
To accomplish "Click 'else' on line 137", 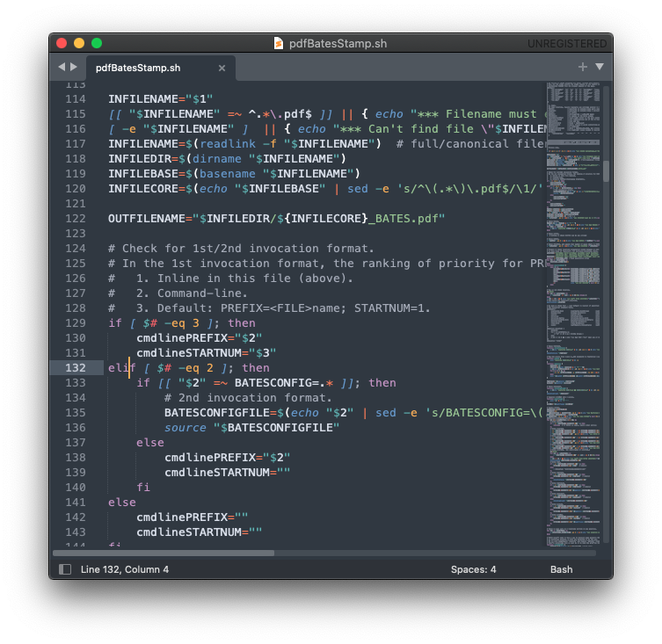I will pyautogui.click(x=149, y=443).
